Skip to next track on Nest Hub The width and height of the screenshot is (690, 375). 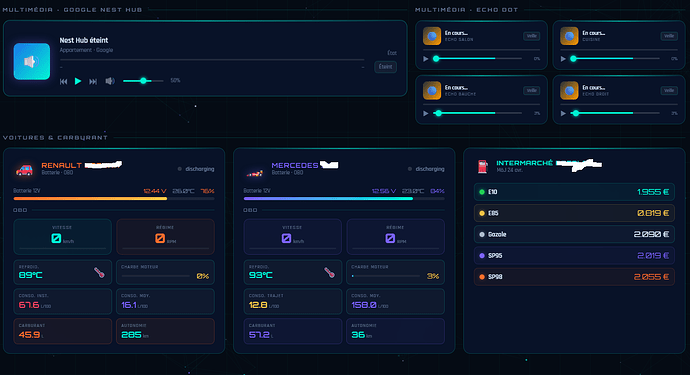(x=93, y=81)
